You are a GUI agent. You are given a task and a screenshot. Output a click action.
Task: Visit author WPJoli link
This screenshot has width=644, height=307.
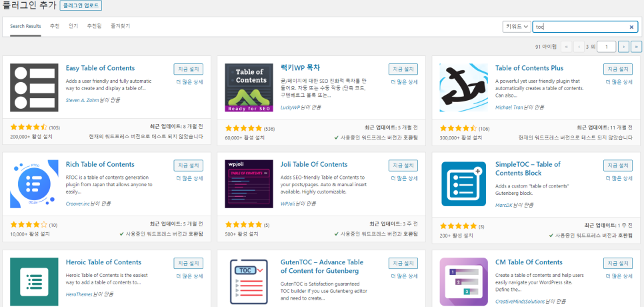tap(288, 204)
